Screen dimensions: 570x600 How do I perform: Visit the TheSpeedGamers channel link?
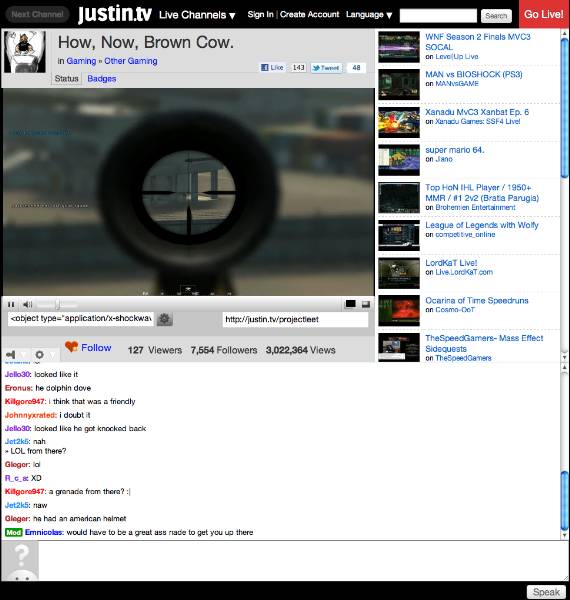(463, 358)
